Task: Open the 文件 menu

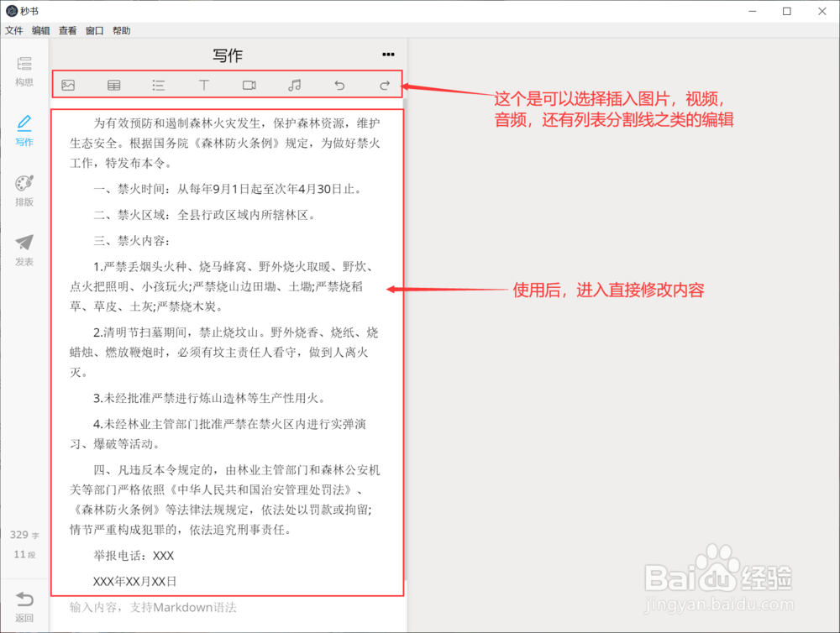Action: pyautogui.click(x=14, y=30)
